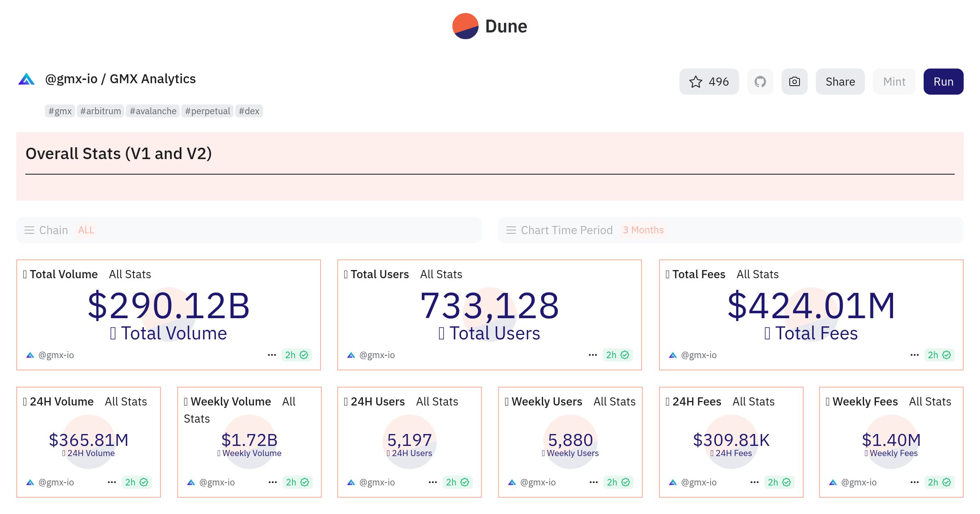Click 2h refresh badge on 24H Fees card

pos(780,482)
